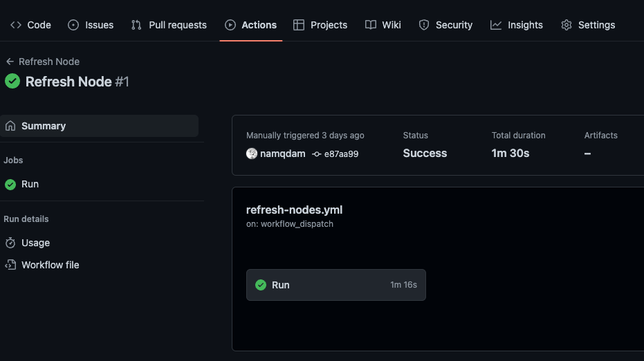Click the refresh-nodes.yml heading
Screen dimensions: 644x361
[294, 210]
